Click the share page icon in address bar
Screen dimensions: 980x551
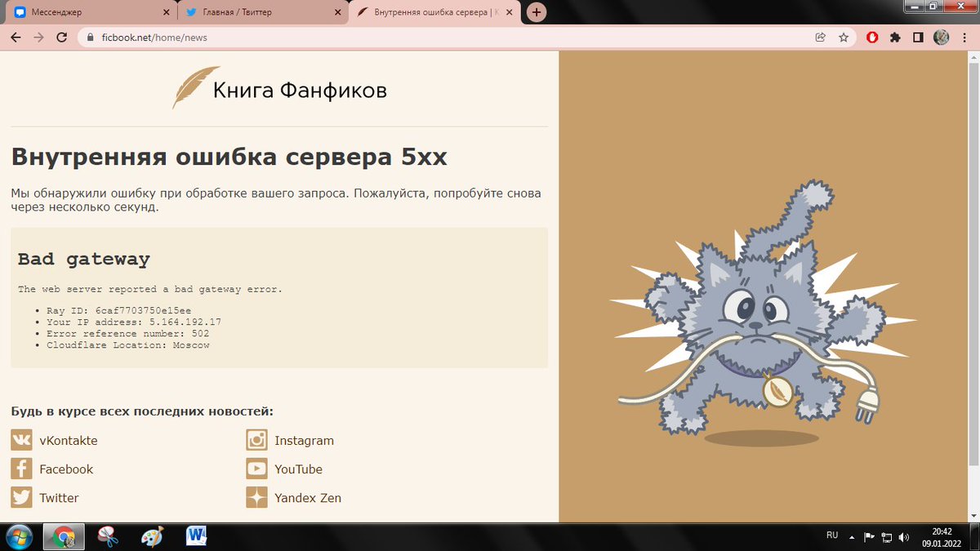[x=821, y=37]
